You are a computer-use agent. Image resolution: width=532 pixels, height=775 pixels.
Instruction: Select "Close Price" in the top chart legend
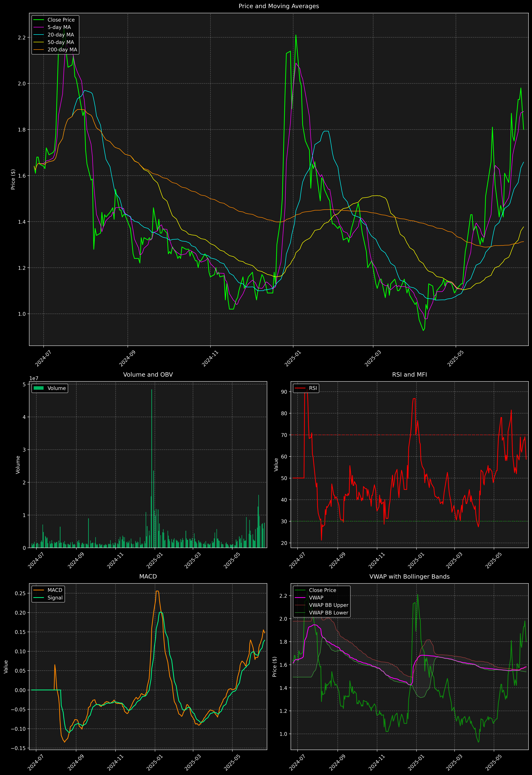coord(61,20)
